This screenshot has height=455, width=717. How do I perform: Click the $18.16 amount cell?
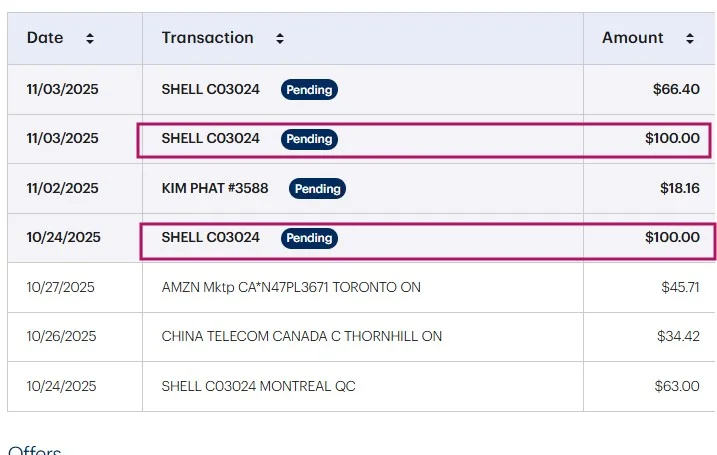coord(680,188)
